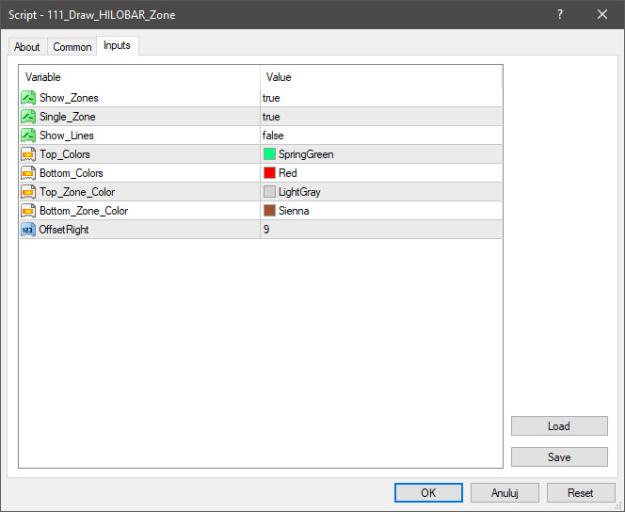Open the help question mark in title bar
The height and width of the screenshot is (512, 625).
[x=560, y=14]
